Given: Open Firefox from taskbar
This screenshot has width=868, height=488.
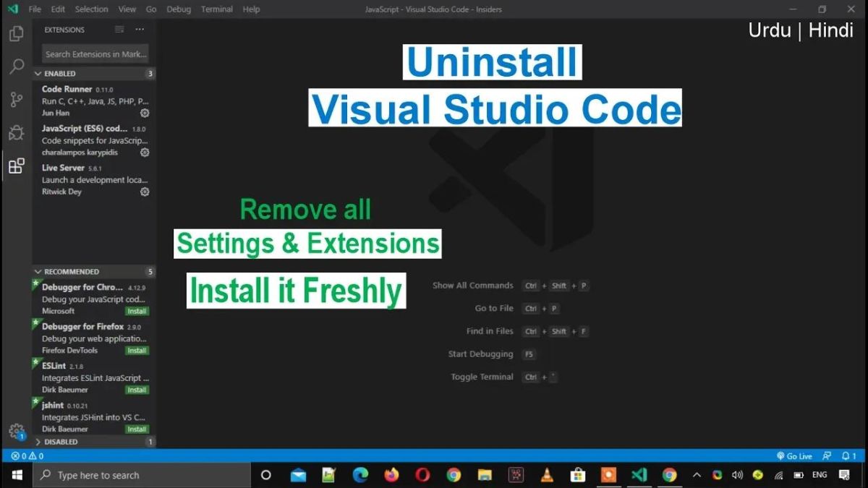Looking at the screenshot, I should 391,475.
